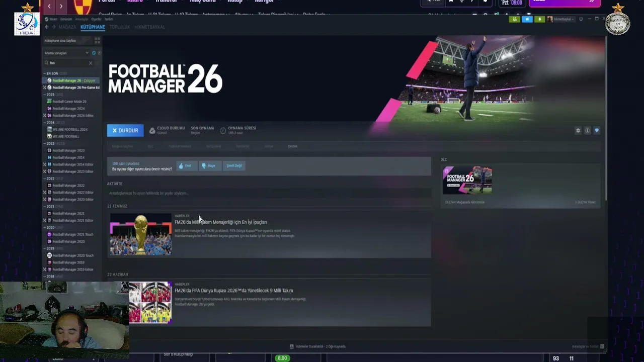The height and width of the screenshot is (362, 644).
Task: Open the 'Arama sonuçları' dropdown
Action: [x=66, y=53]
